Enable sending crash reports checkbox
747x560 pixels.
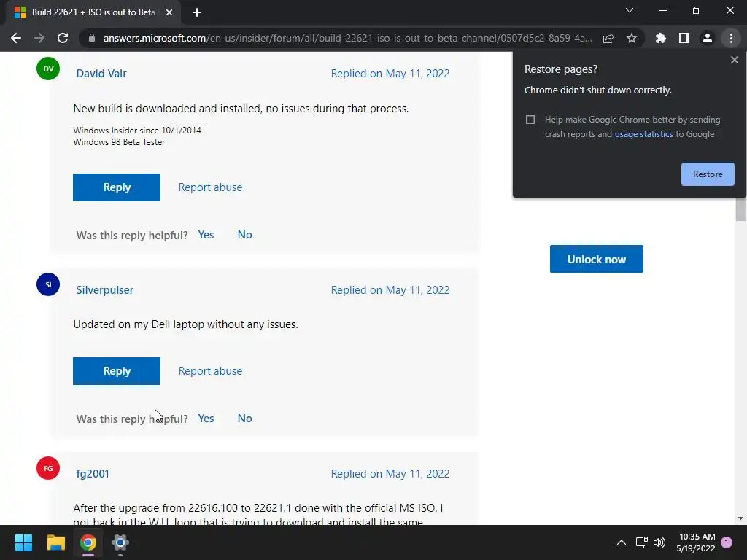(530, 120)
